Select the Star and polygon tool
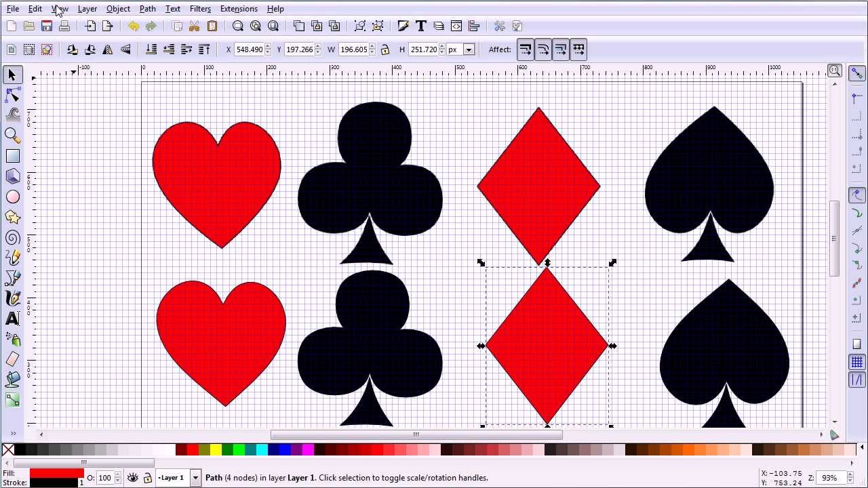Viewport: 868px width, 488px height. pos(12,217)
